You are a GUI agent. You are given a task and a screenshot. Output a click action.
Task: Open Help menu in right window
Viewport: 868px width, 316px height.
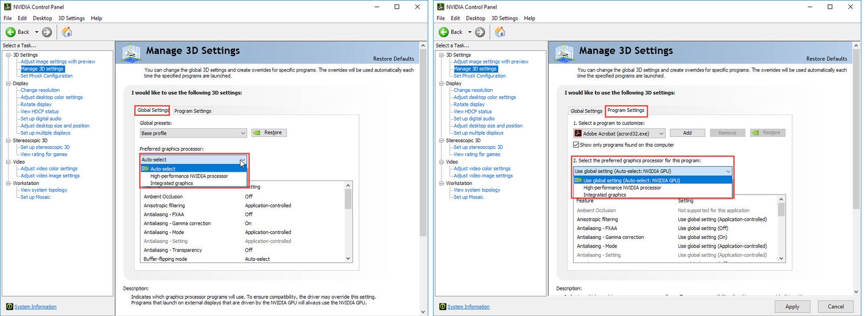(529, 18)
